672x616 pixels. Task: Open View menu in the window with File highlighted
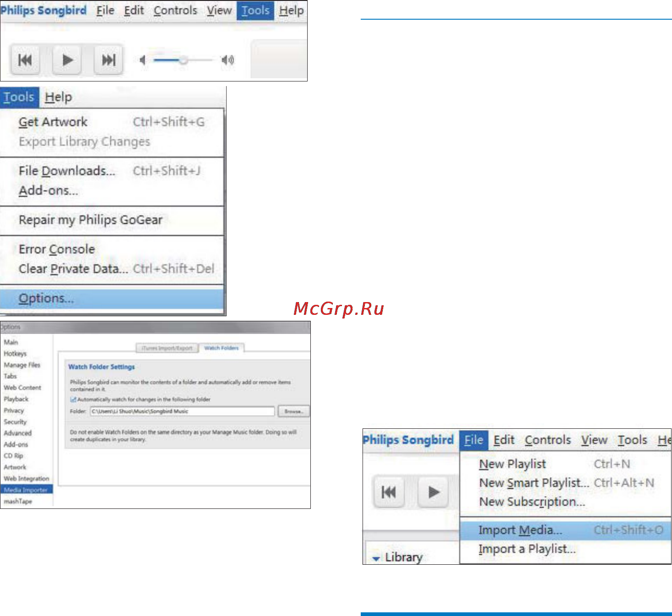594,440
